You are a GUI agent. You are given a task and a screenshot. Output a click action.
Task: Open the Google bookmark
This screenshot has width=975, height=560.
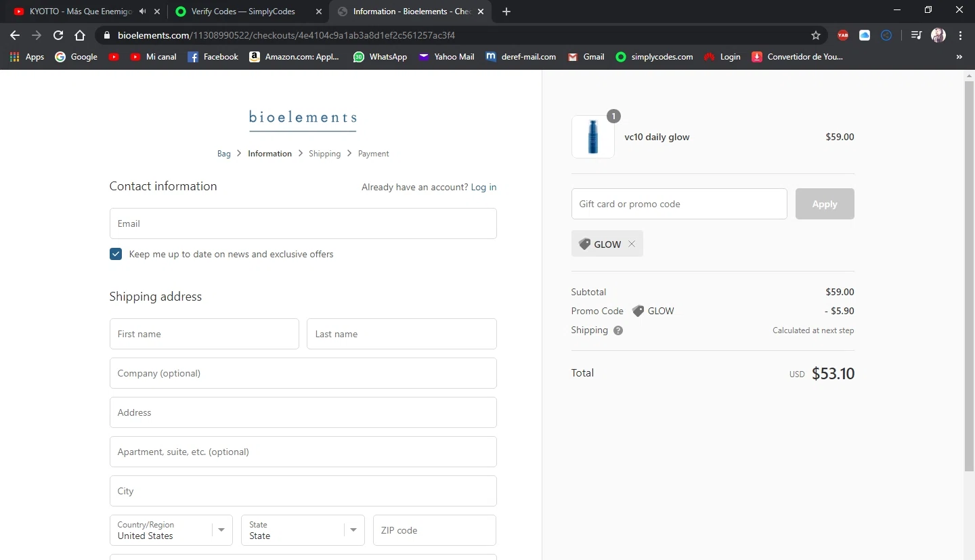pyautogui.click(x=76, y=57)
